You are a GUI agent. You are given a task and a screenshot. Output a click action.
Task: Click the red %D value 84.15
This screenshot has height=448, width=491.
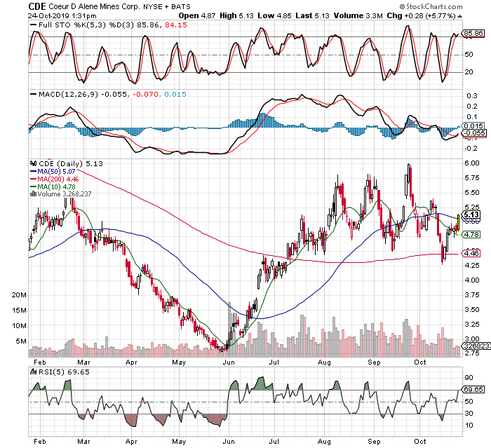[175, 25]
